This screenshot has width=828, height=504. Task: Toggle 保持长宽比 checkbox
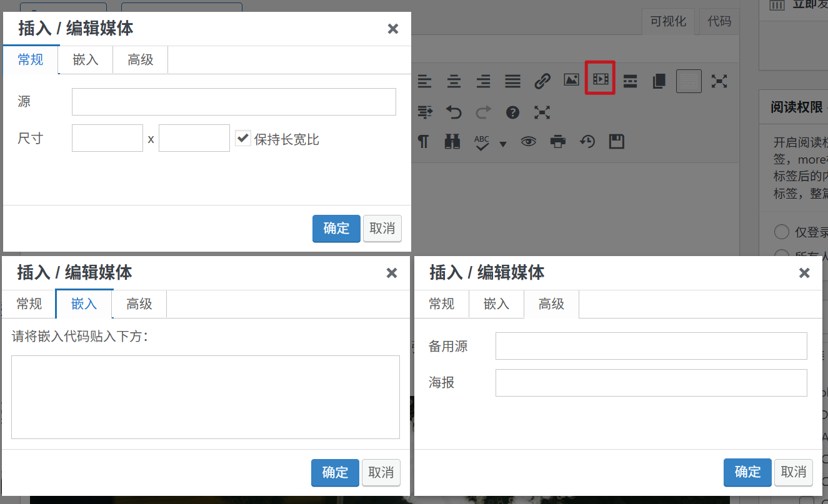click(x=242, y=138)
